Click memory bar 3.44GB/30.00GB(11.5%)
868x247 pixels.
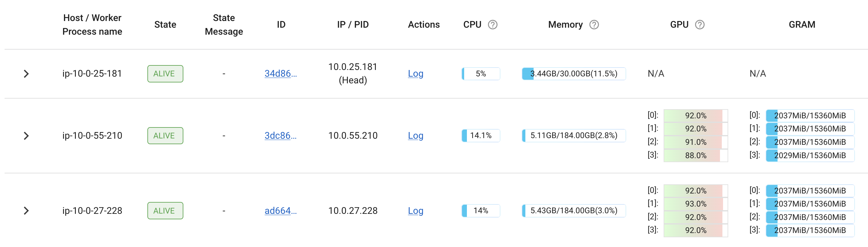(x=574, y=74)
